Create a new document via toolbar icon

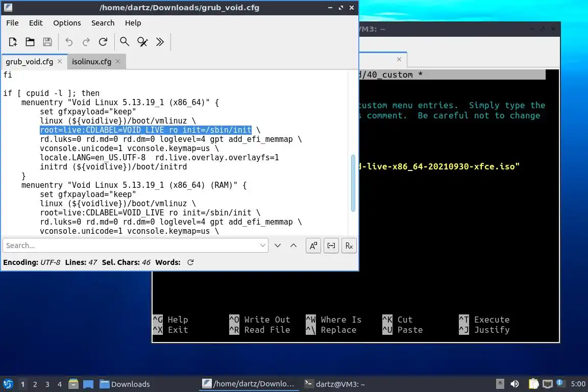13,42
